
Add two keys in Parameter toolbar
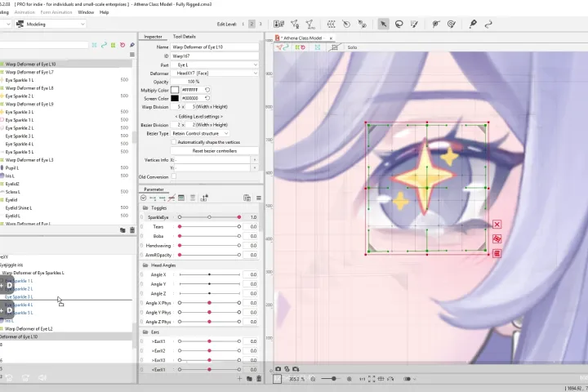coord(153,198)
